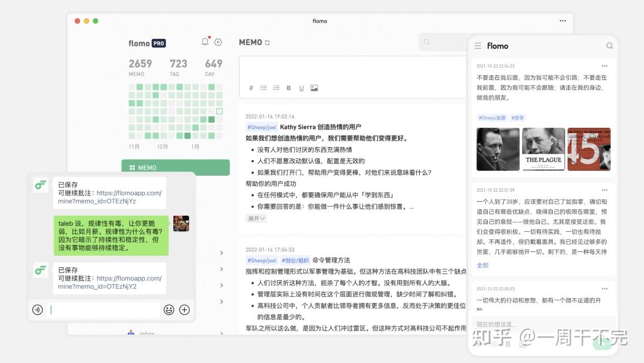Click the flomo PRO logo
Image resolution: width=644 pixels, height=363 pixels.
point(147,43)
